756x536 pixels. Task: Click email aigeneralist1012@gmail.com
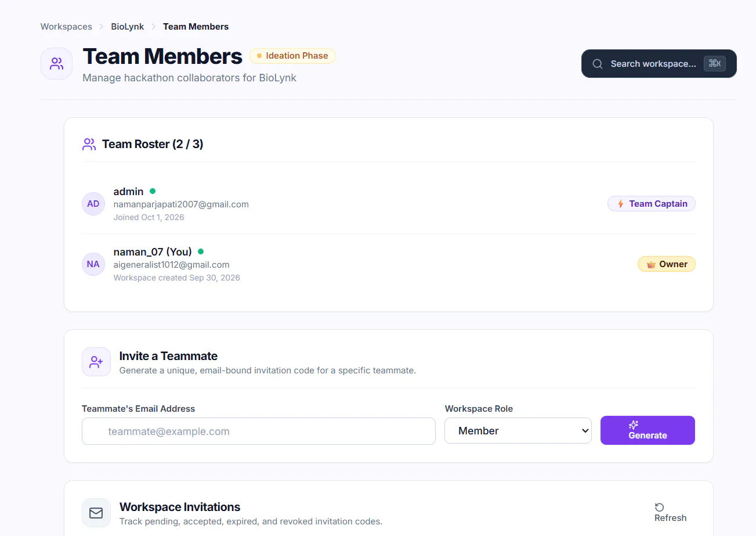[172, 265]
